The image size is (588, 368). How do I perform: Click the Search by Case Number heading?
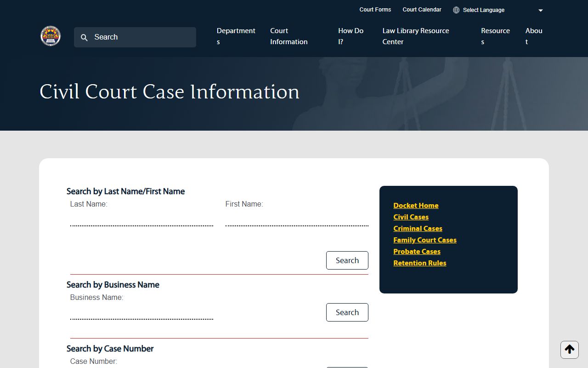tap(110, 349)
